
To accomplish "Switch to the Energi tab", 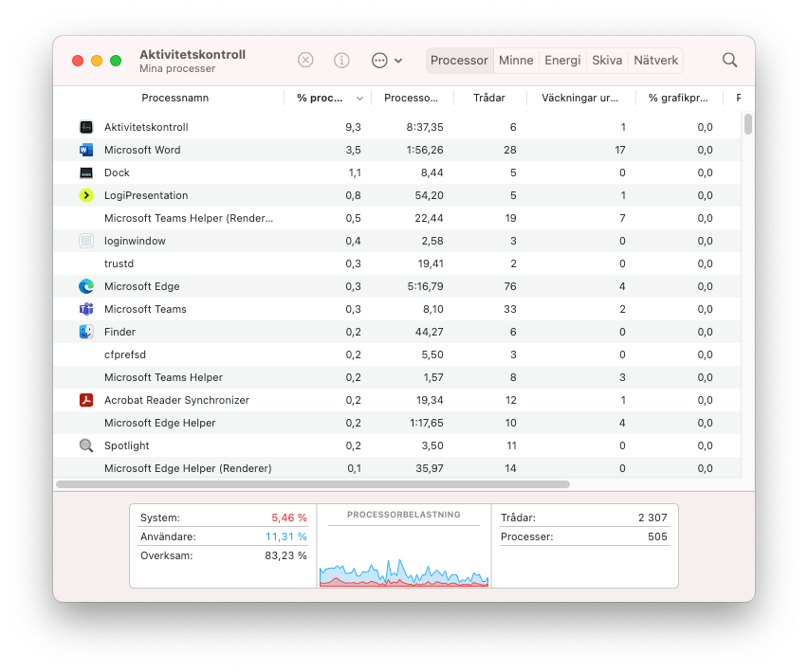I will 562,60.
